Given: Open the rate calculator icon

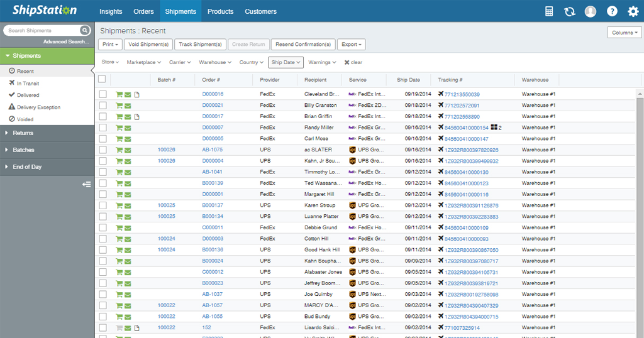Looking at the screenshot, I should click(548, 11).
